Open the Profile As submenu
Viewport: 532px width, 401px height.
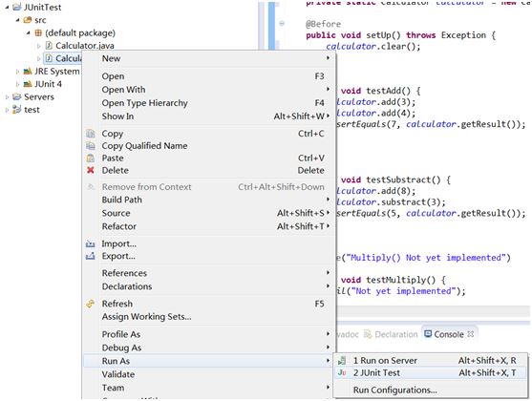(x=208, y=334)
